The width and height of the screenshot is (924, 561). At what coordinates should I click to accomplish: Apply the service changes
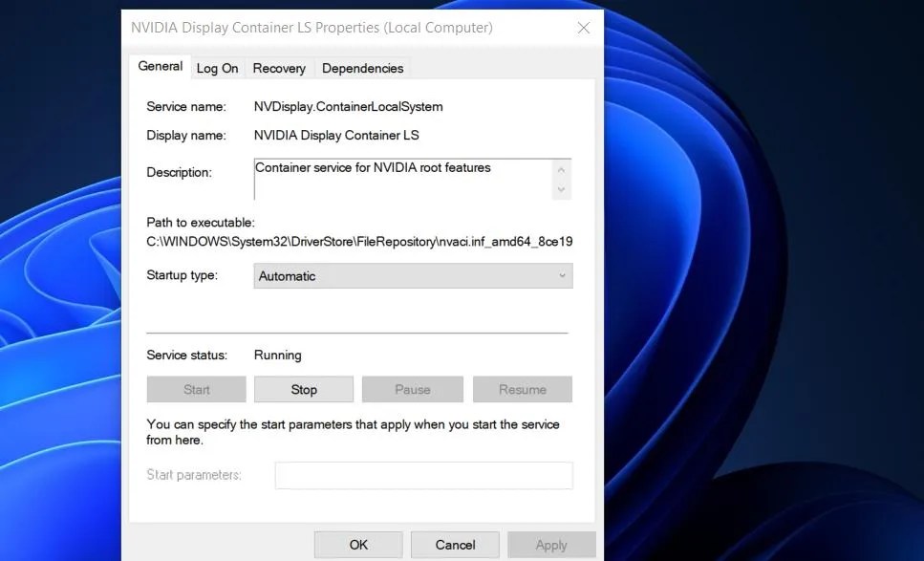pyautogui.click(x=551, y=544)
